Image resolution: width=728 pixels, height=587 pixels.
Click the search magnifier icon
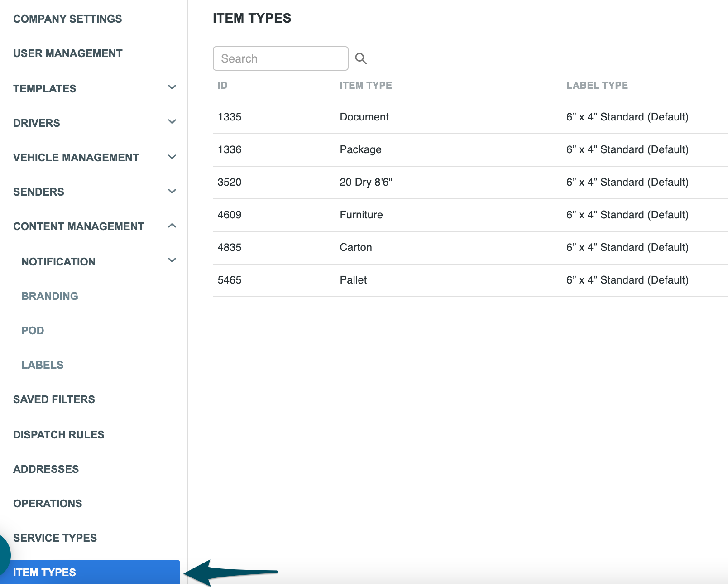tap(361, 58)
